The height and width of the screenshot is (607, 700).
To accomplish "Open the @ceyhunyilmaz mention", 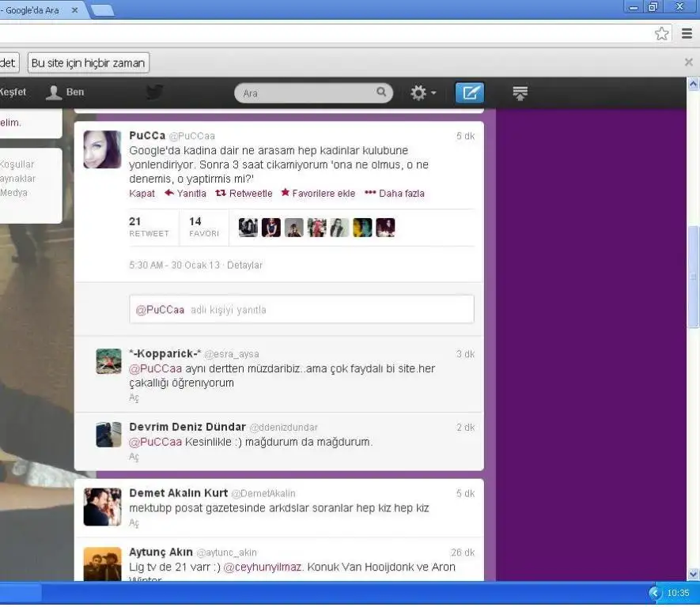I will click(x=263, y=567).
